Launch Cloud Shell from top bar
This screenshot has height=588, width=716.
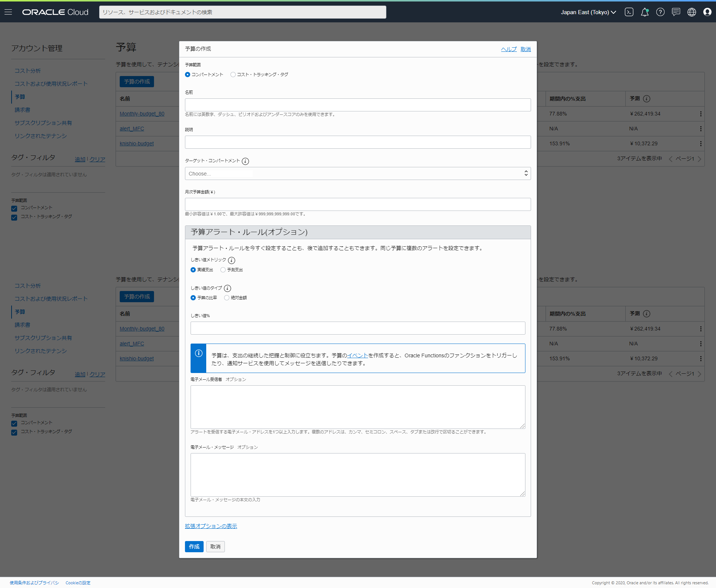coord(629,12)
